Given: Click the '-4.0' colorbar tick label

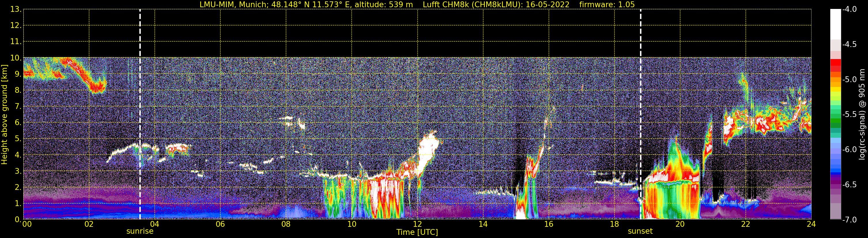Looking at the screenshot, I should (x=849, y=9).
